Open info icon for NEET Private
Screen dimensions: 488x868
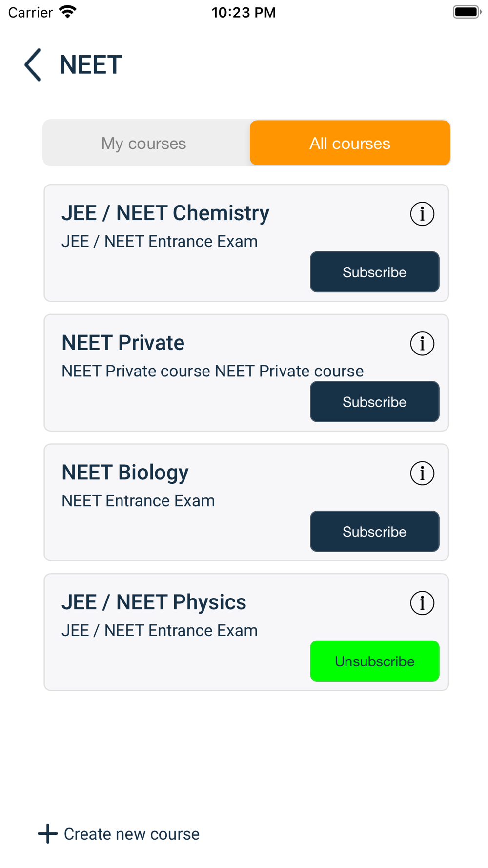point(422,344)
